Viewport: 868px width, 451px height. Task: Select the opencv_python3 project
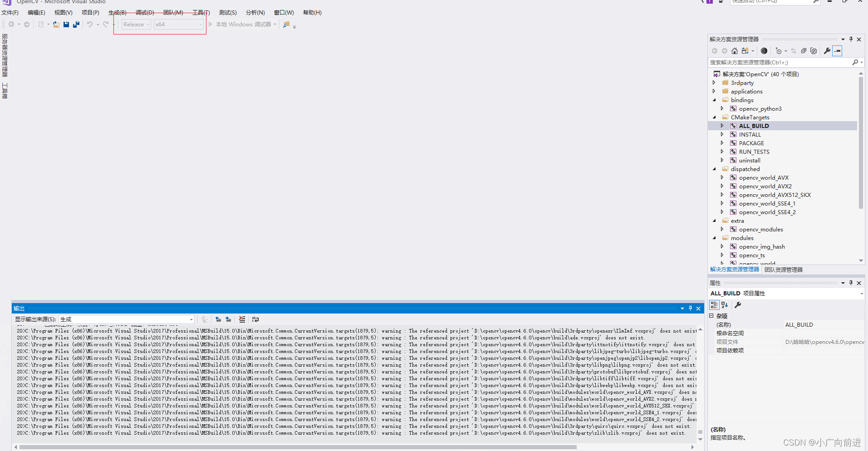(x=760, y=108)
